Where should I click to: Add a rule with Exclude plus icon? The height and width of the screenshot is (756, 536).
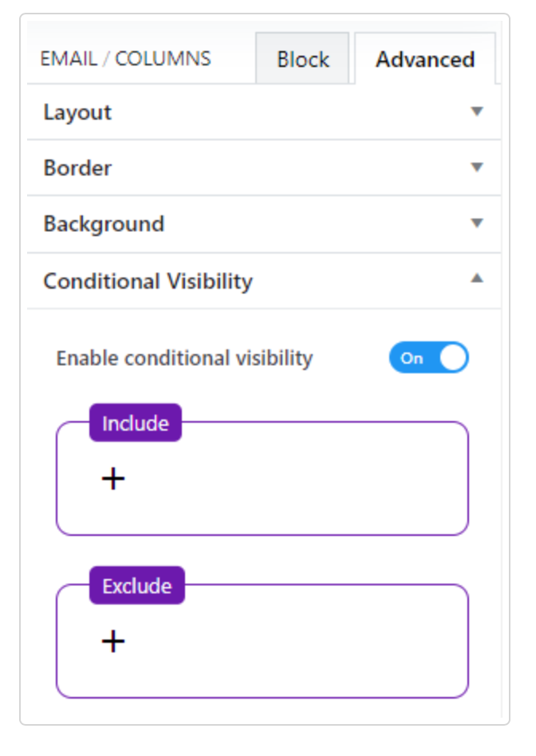113,642
